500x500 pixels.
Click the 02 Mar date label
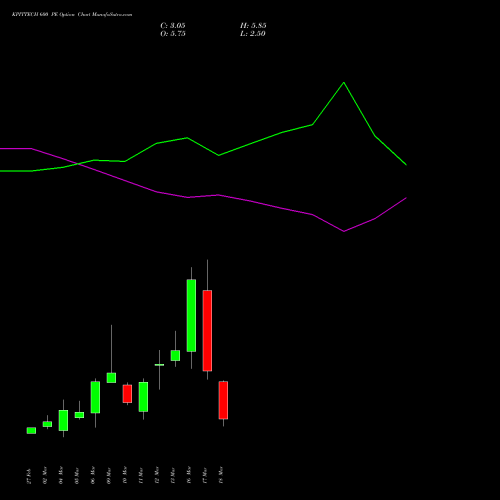coord(45,475)
